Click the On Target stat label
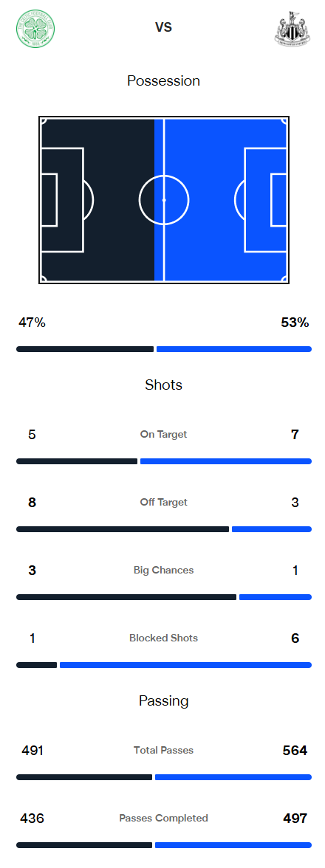This screenshot has height=868, width=325. click(163, 435)
